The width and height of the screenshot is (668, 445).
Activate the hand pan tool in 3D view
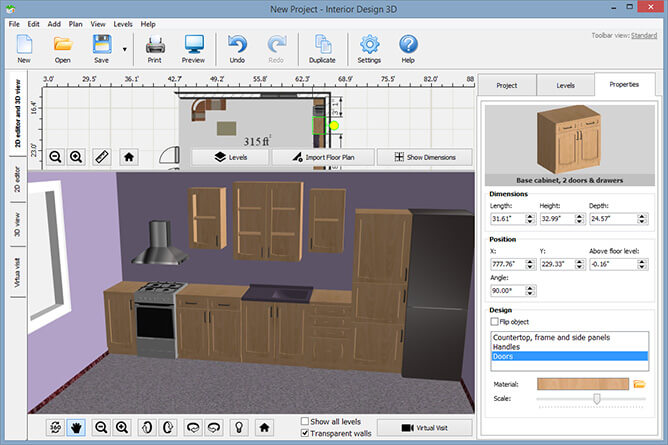point(79,427)
